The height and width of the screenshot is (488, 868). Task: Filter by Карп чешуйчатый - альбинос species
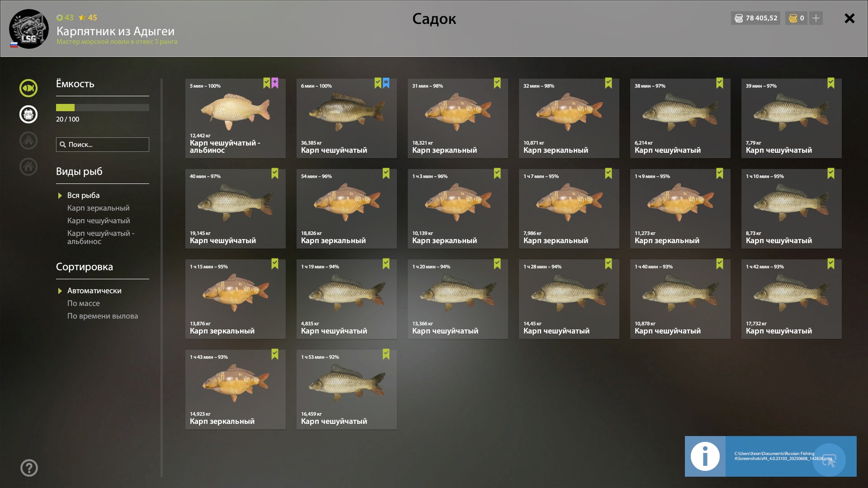tap(101, 237)
